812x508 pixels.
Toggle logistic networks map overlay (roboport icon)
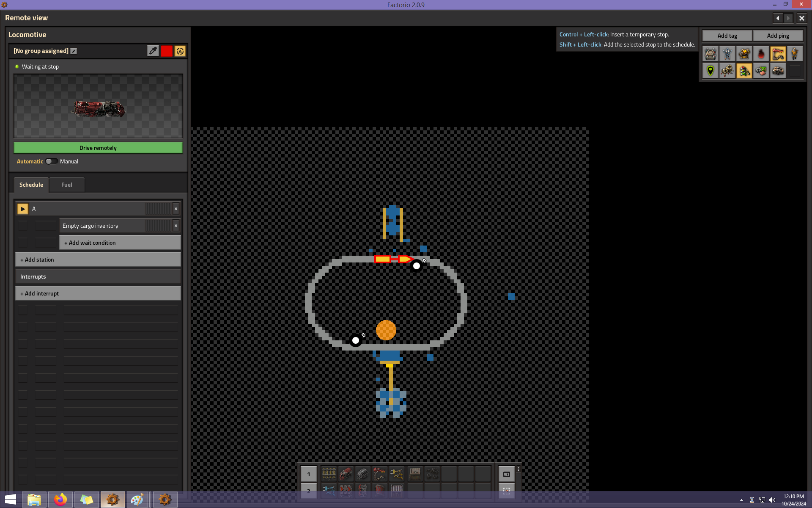pos(710,54)
